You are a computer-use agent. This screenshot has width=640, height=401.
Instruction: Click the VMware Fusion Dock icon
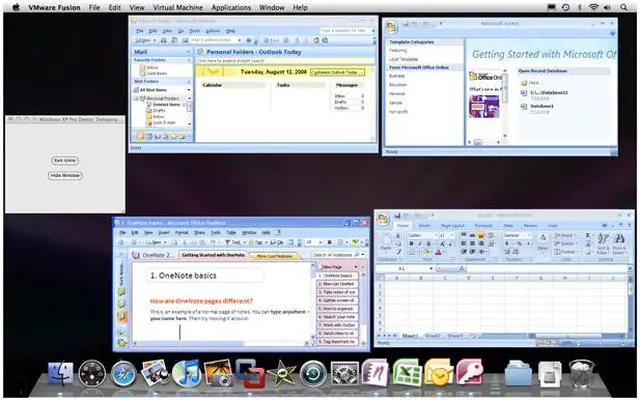pyautogui.click(x=250, y=373)
